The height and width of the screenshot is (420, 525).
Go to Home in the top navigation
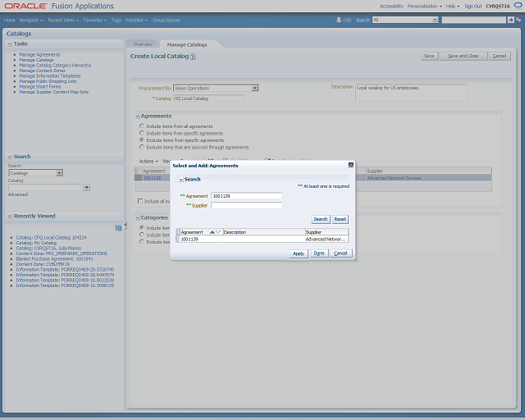pyautogui.click(x=10, y=20)
